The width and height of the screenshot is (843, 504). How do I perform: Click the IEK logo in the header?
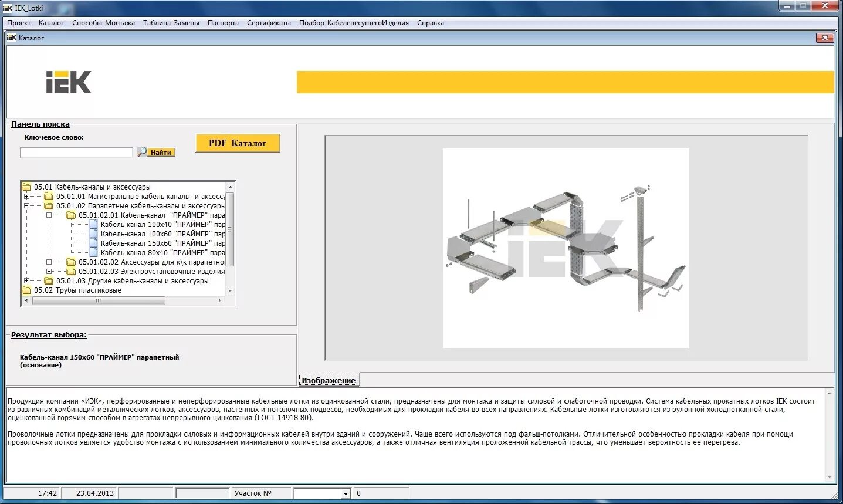pyautogui.click(x=69, y=82)
